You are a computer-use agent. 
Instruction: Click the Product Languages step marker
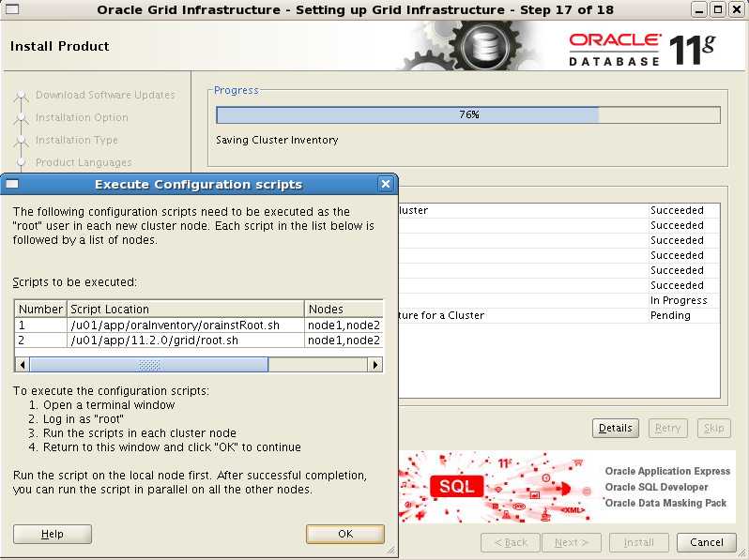pyautogui.click(x=21, y=162)
